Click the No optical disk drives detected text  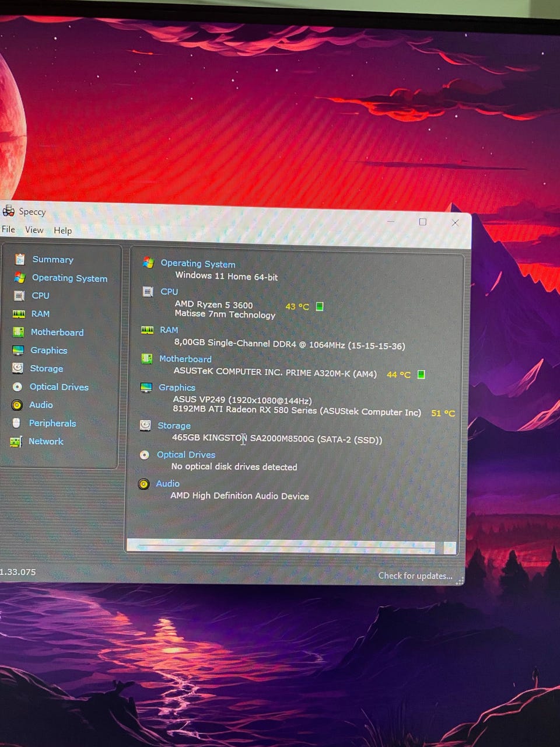tap(234, 467)
